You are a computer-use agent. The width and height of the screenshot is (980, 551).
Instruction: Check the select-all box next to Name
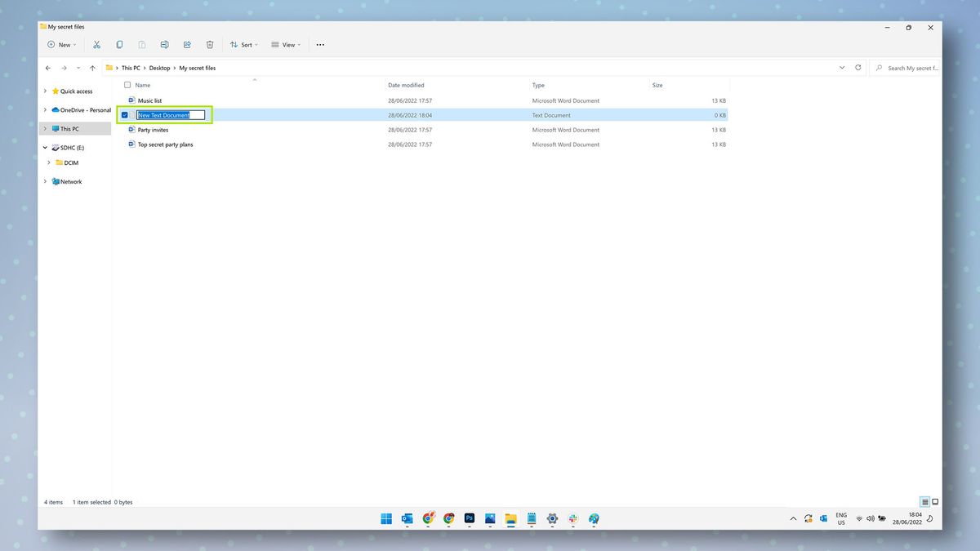click(x=127, y=85)
